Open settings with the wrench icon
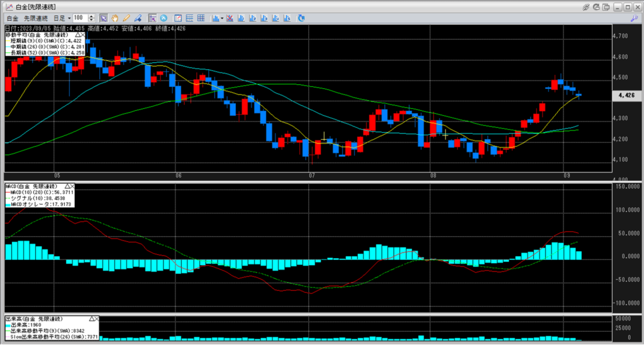Screen dimensions: 644x345 pos(634,18)
